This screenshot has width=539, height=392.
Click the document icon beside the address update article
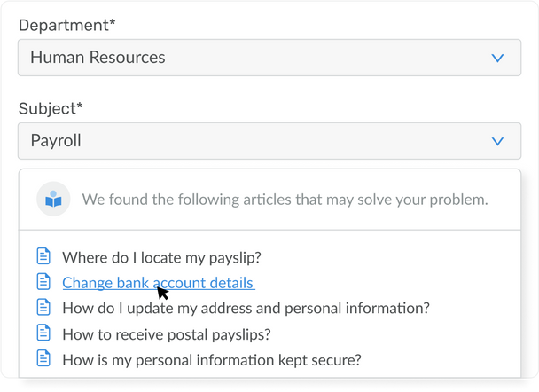(43, 308)
